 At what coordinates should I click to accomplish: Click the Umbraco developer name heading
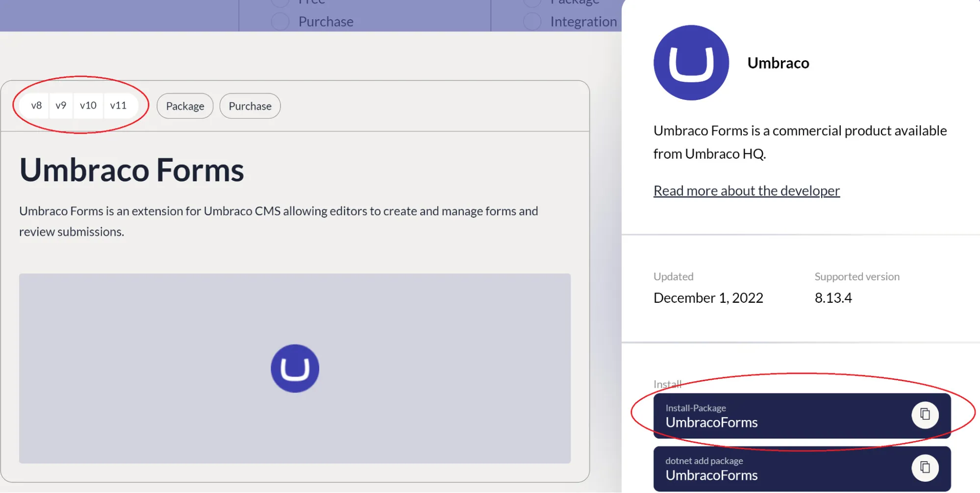tap(778, 63)
